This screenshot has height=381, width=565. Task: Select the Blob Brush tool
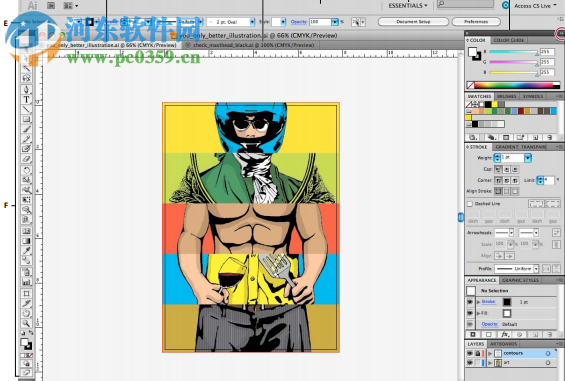(26, 149)
